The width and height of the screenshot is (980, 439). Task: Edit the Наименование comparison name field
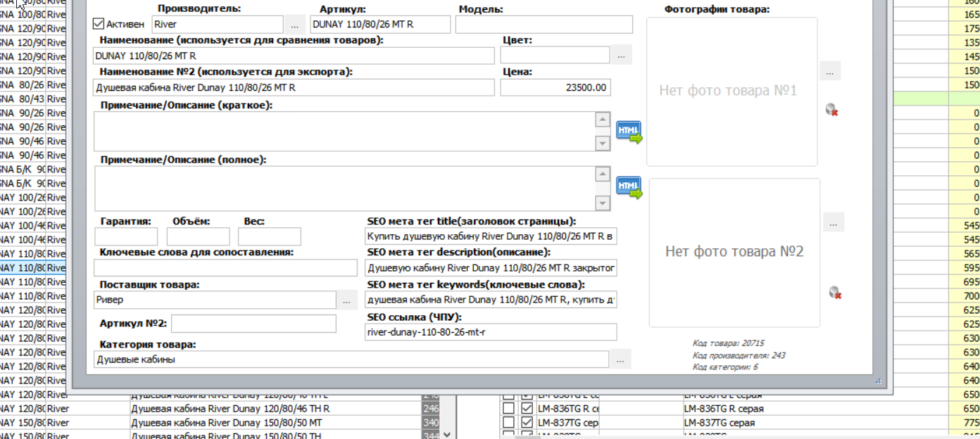point(294,55)
